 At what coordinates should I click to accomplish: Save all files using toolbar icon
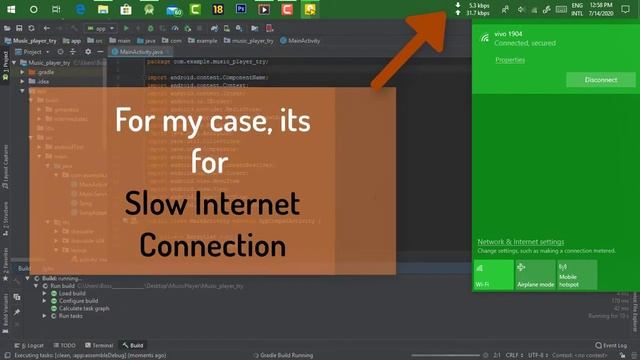point(19,28)
